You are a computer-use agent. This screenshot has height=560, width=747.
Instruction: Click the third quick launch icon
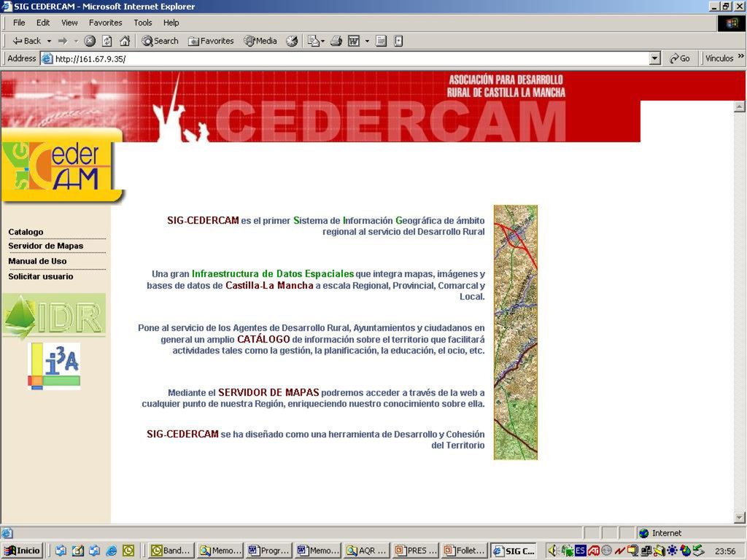pos(94,551)
